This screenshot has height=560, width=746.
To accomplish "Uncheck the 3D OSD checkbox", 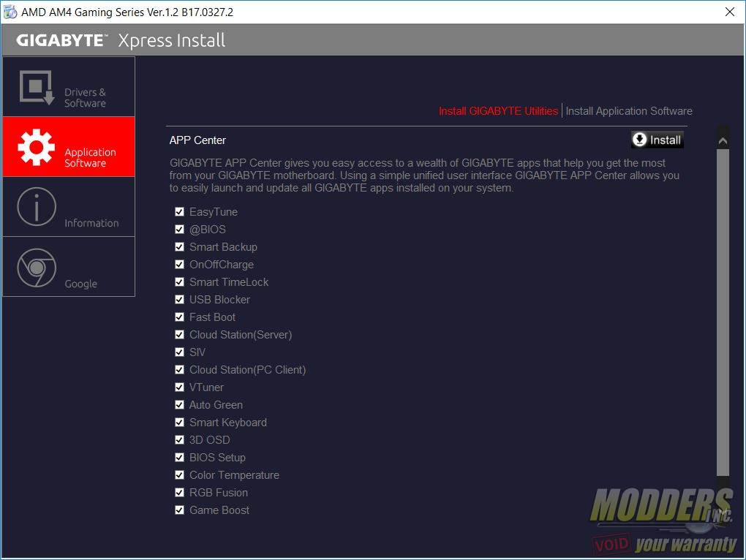I will [179, 439].
